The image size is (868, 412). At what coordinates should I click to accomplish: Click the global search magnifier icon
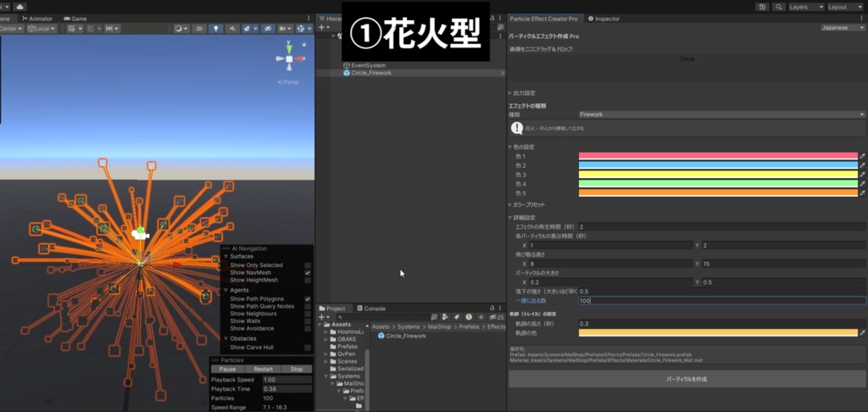click(x=779, y=7)
